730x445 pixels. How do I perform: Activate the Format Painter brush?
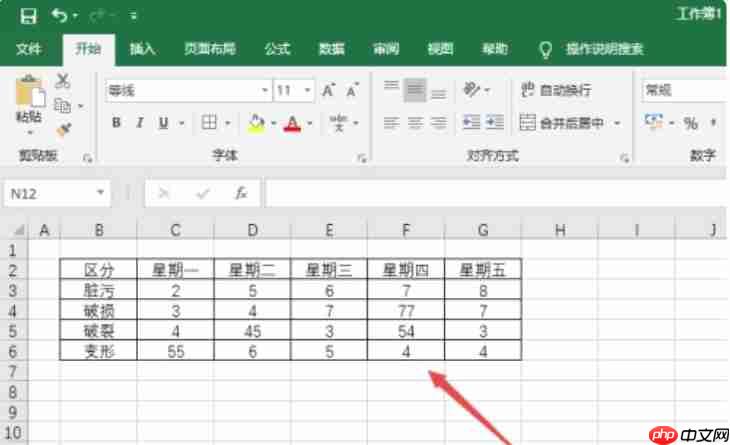click(x=64, y=130)
